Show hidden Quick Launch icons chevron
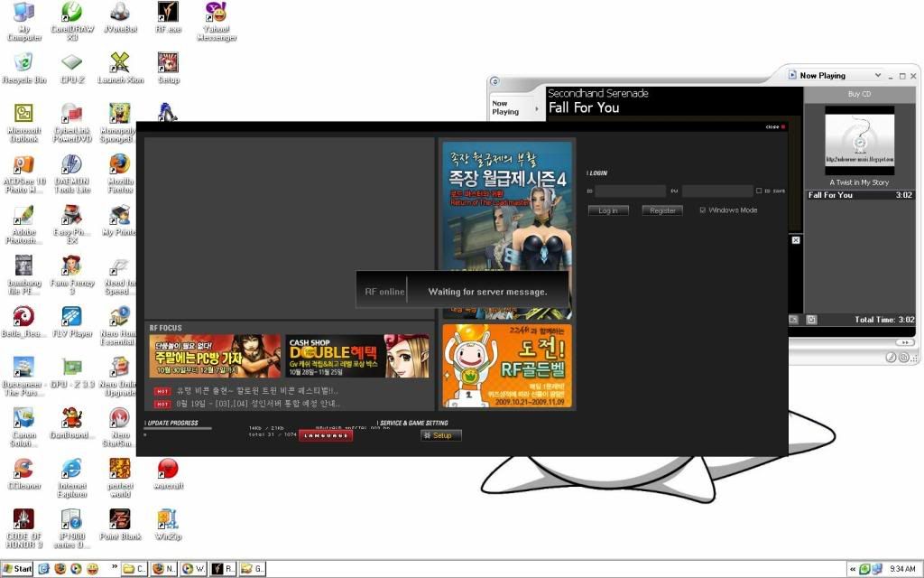This screenshot has height=578, width=924. point(115,568)
